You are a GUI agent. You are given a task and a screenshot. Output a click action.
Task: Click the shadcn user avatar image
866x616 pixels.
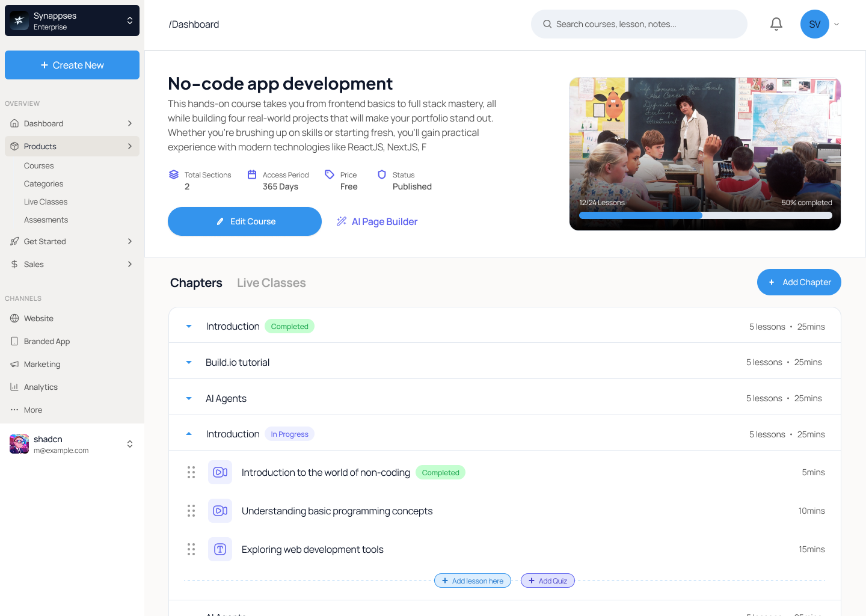19,444
